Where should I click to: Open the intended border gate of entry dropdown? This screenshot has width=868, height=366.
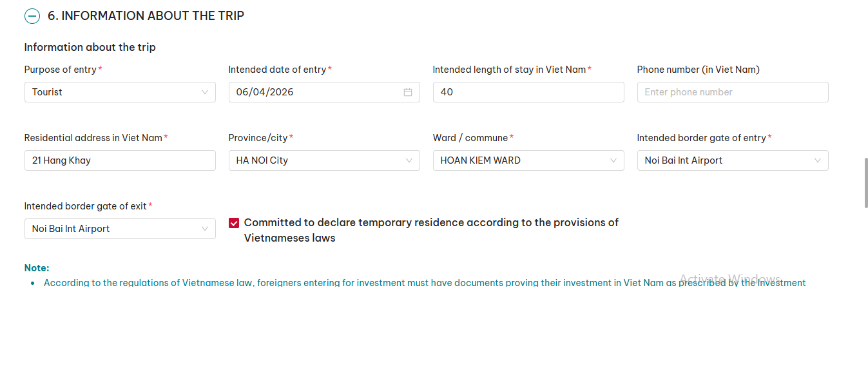click(722, 160)
